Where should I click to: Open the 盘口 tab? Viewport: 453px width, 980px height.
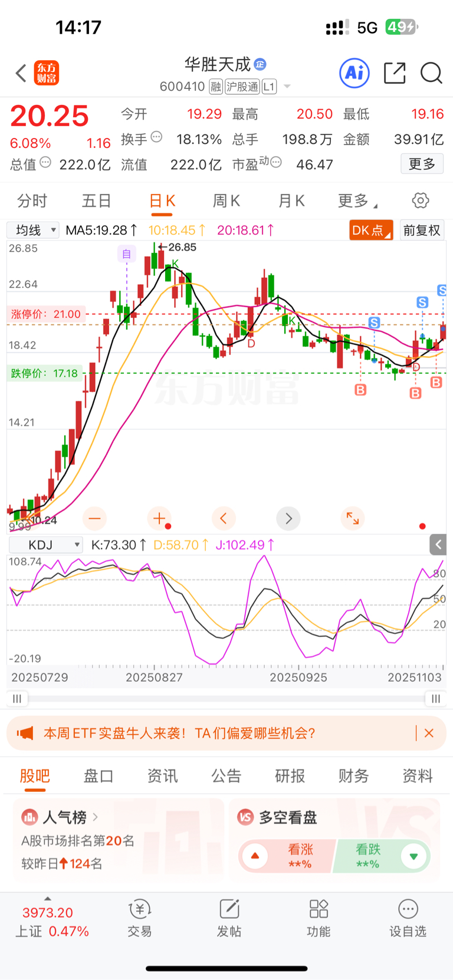[x=99, y=776]
